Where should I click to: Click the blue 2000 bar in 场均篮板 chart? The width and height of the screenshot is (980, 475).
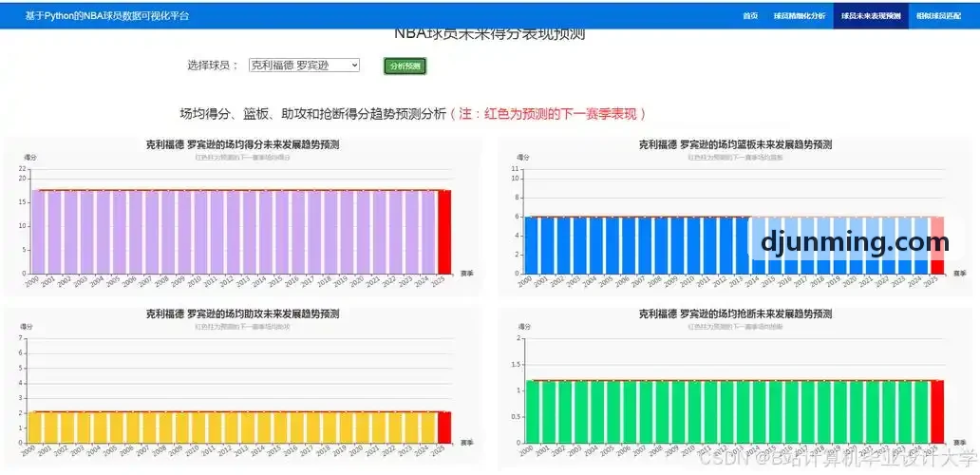(x=531, y=245)
